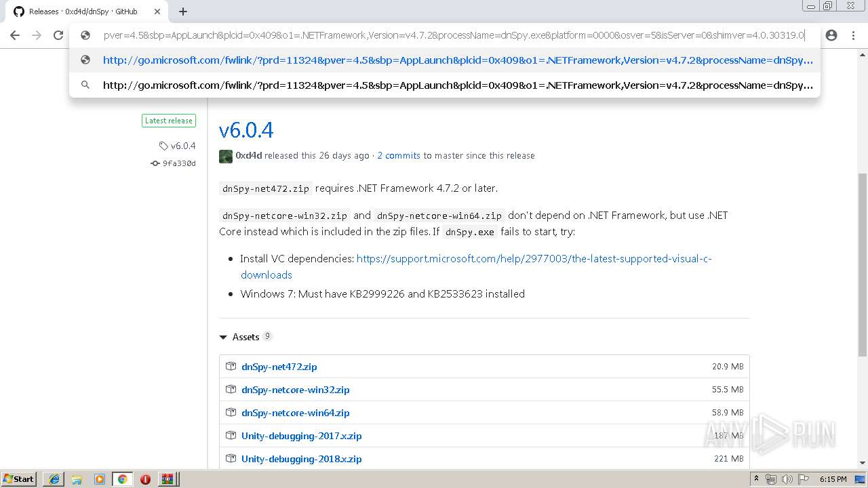
Task: Click the 6:15 PM taskbar clock
Action: (x=833, y=479)
